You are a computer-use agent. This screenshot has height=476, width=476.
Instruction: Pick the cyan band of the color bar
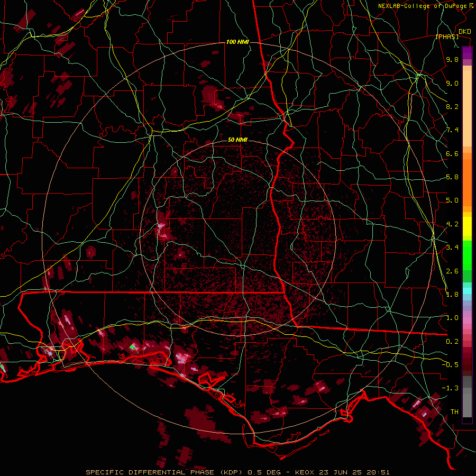[467, 291]
